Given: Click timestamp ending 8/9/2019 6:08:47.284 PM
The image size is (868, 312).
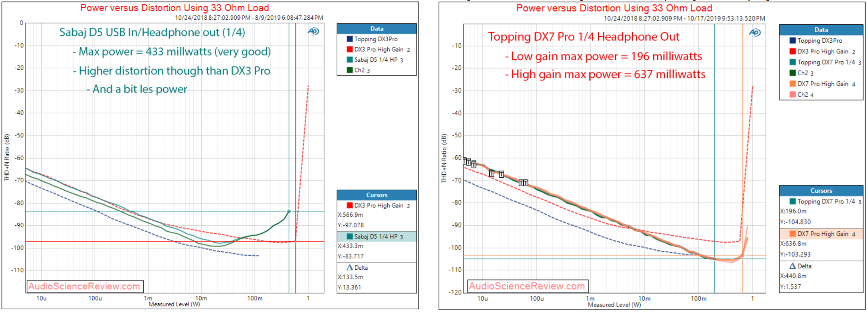Looking at the screenshot, I should click(249, 18).
